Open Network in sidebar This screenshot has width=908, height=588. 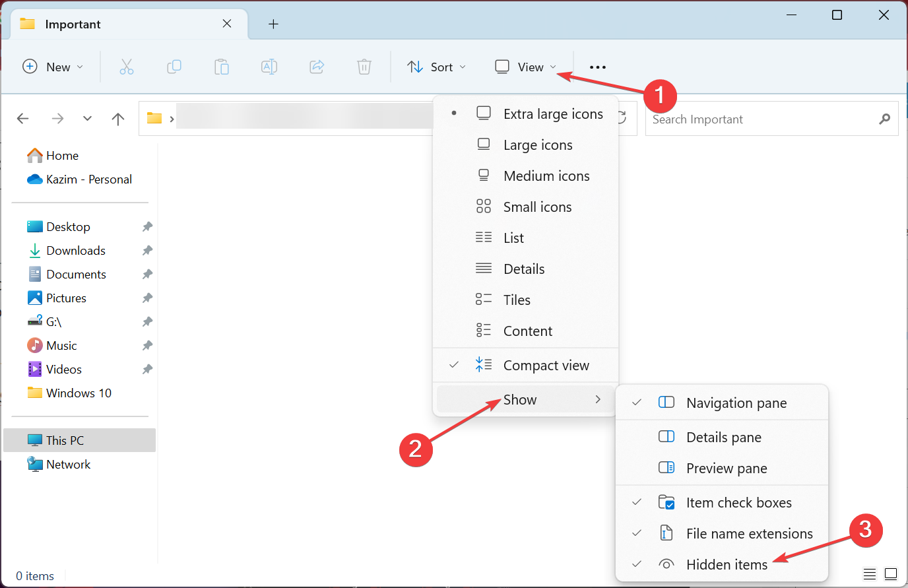tap(58, 465)
